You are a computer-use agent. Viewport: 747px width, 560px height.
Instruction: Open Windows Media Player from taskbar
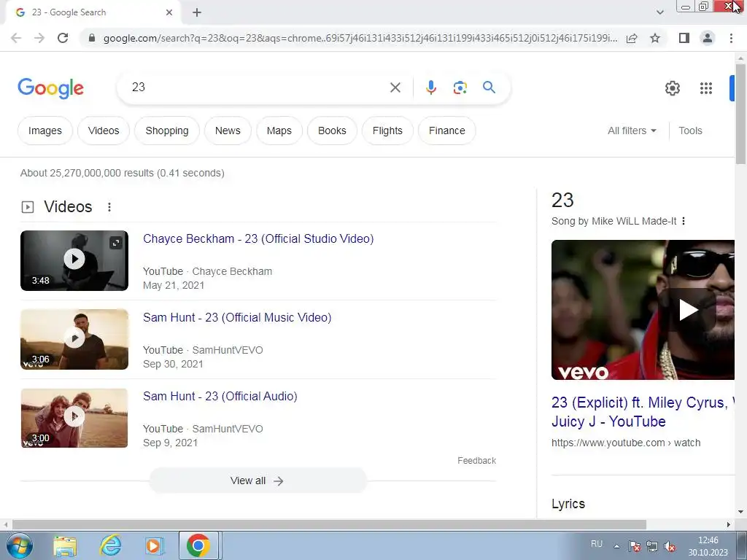point(153,545)
